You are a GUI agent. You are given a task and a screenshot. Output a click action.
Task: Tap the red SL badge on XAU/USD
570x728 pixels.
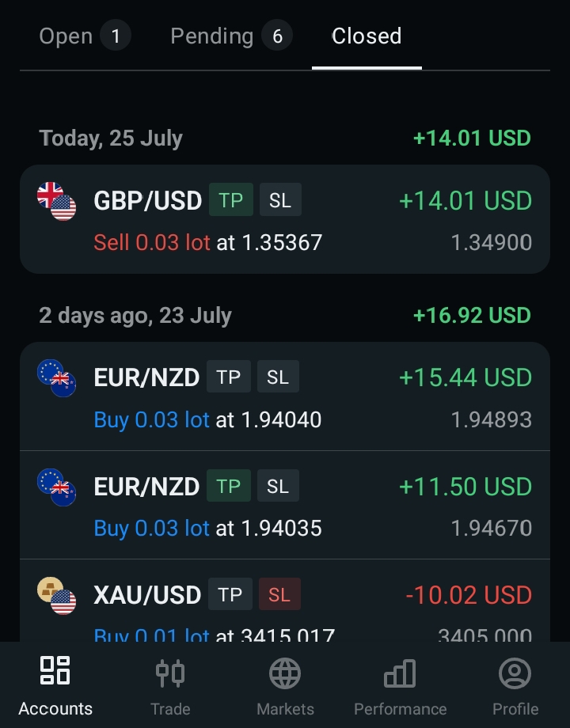coord(279,593)
